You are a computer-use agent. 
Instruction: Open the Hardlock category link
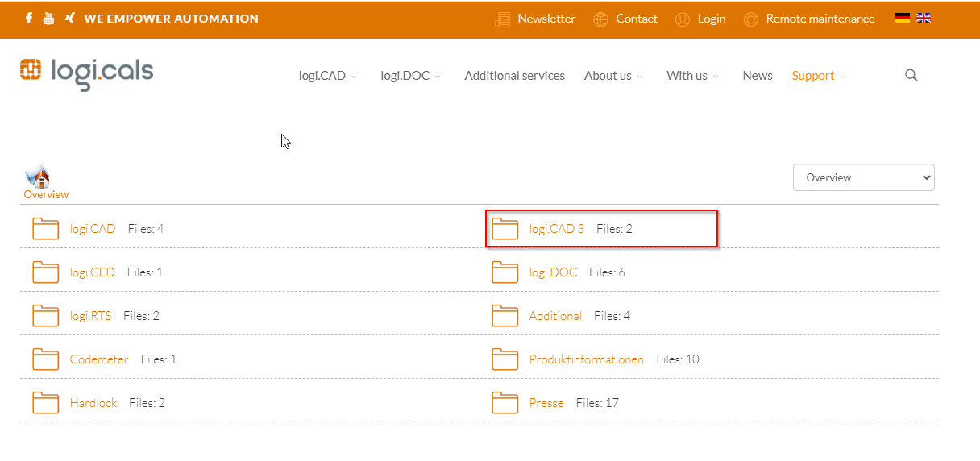coord(93,403)
